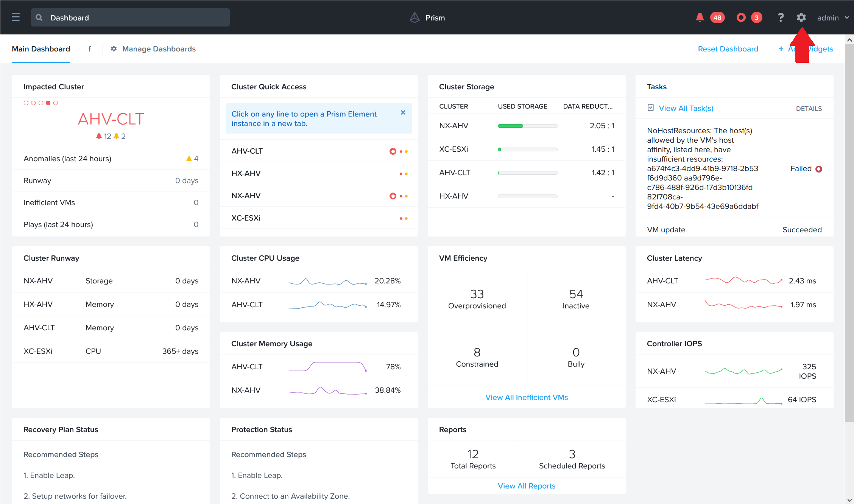Click the DETAILS column header in Tasks
The height and width of the screenshot is (504, 854).
809,109
